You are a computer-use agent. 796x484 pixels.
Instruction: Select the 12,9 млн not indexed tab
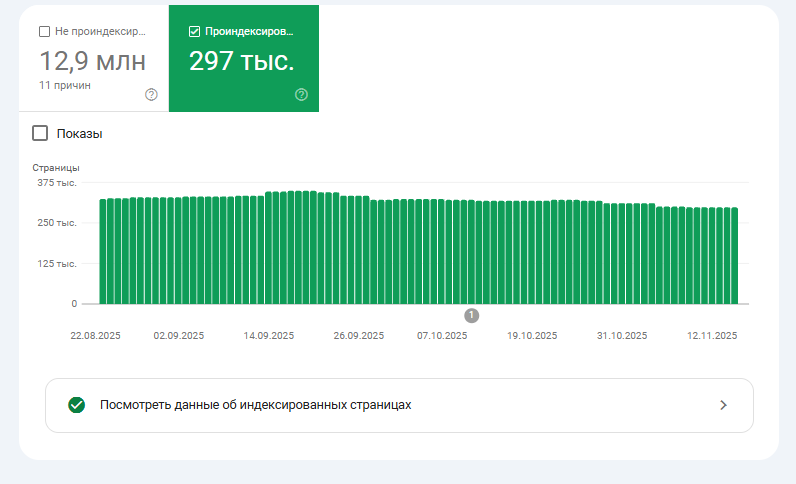pos(94,58)
